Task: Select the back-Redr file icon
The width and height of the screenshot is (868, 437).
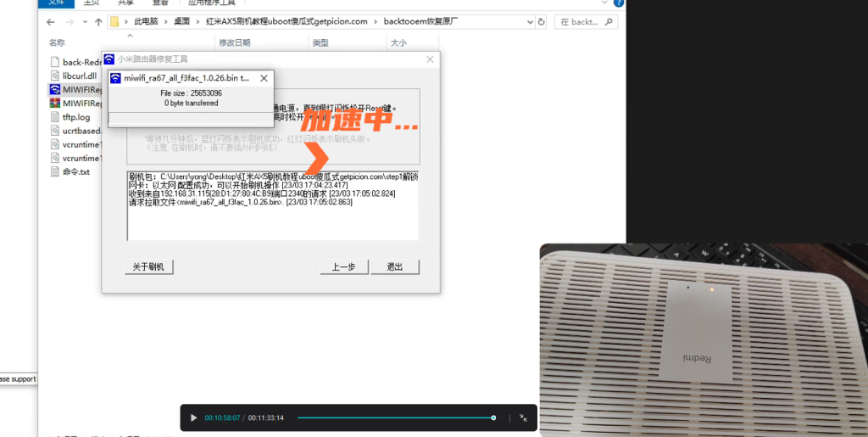Action: point(54,62)
